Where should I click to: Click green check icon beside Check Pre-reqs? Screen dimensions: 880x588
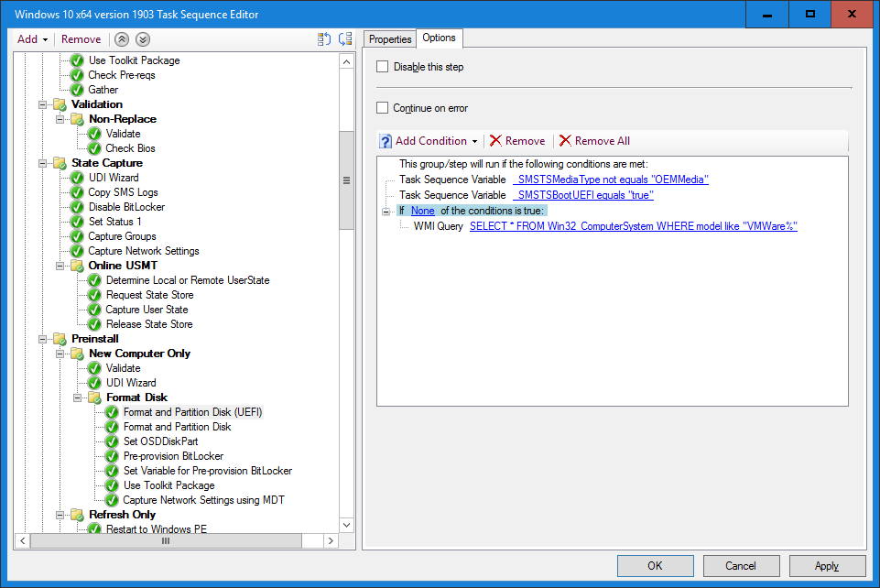[x=77, y=75]
